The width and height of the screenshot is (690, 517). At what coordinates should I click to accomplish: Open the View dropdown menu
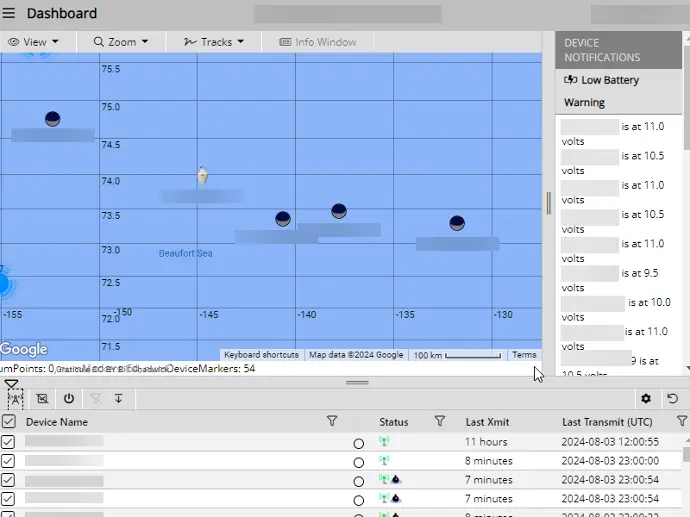pyautogui.click(x=33, y=42)
